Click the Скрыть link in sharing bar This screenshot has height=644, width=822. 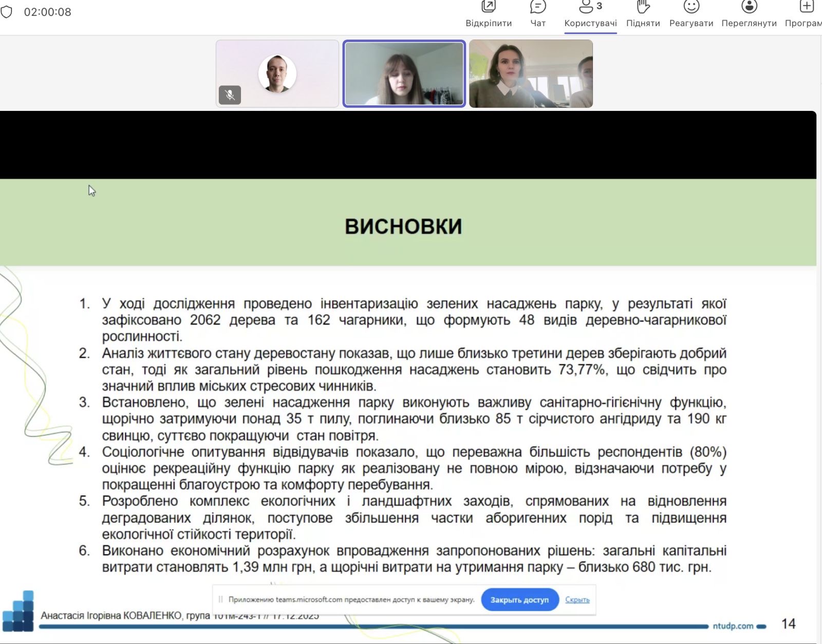tap(577, 600)
